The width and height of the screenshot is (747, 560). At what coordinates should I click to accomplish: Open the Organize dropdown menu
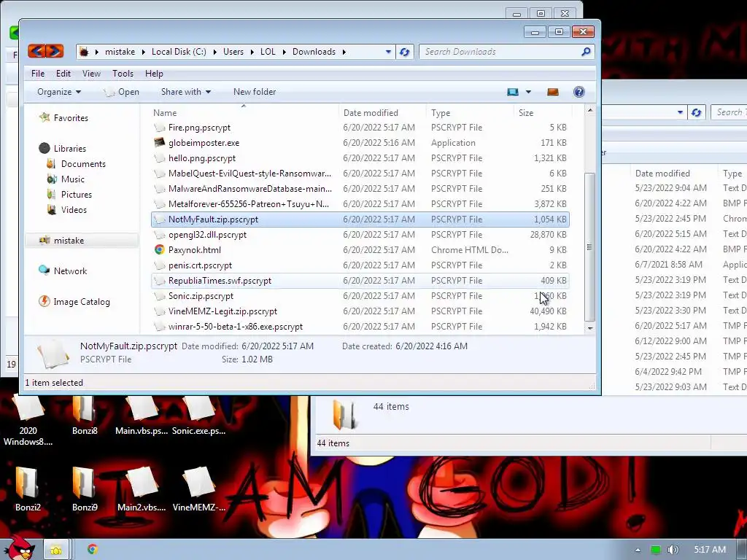click(59, 92)
